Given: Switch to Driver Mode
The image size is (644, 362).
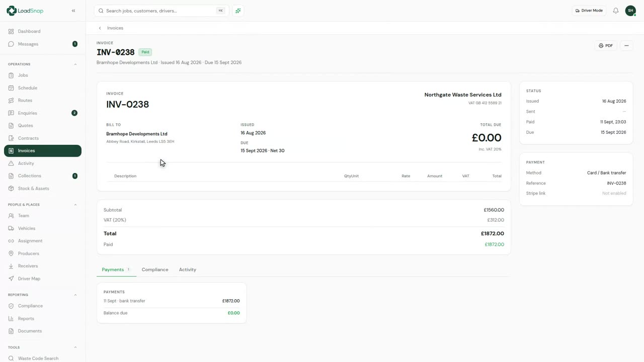Looking at the screenshot, I should click(x=589, y=11).
